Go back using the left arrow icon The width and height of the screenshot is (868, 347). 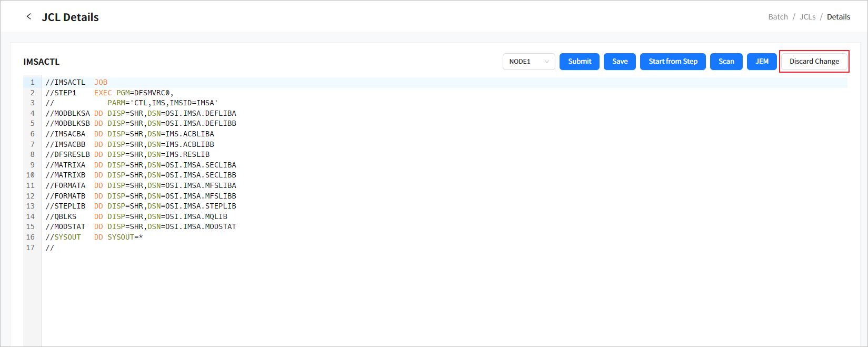tap(29, 17)
